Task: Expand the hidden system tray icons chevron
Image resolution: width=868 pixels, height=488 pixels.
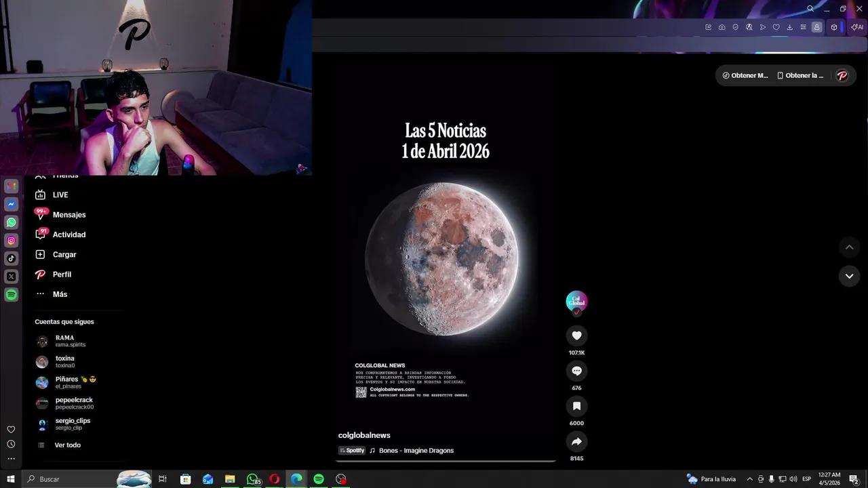Action: (749, 479)
